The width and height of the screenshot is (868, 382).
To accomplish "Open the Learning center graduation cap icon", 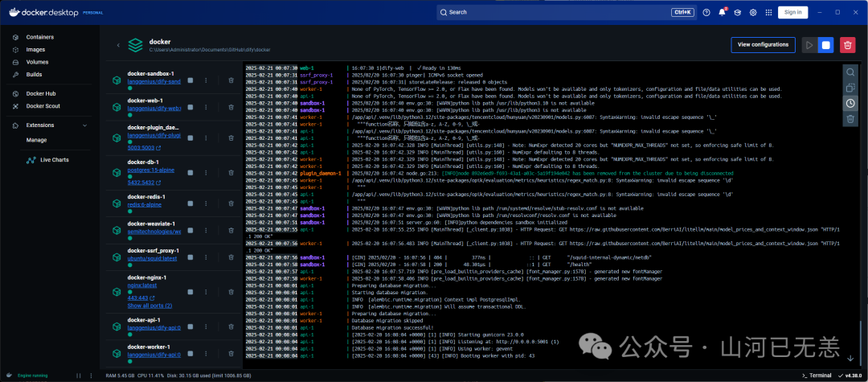I will point(737,12).
